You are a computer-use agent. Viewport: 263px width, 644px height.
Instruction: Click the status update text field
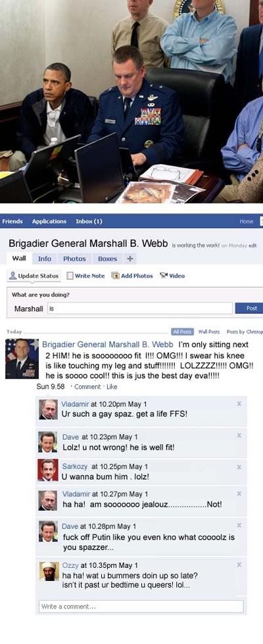click(140, 308)
